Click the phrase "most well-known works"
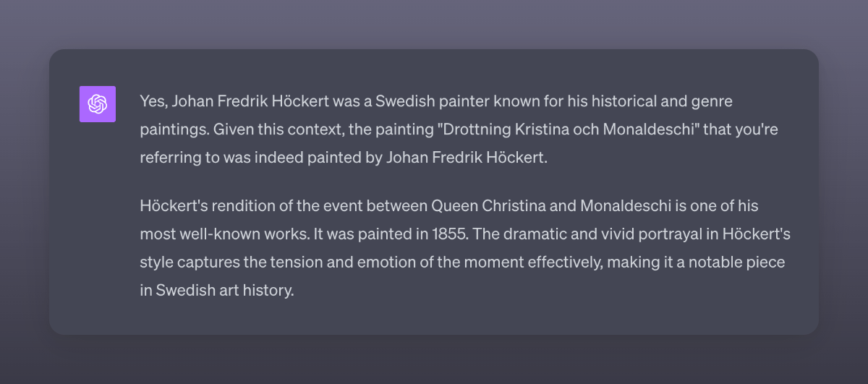 coord(215,234)
